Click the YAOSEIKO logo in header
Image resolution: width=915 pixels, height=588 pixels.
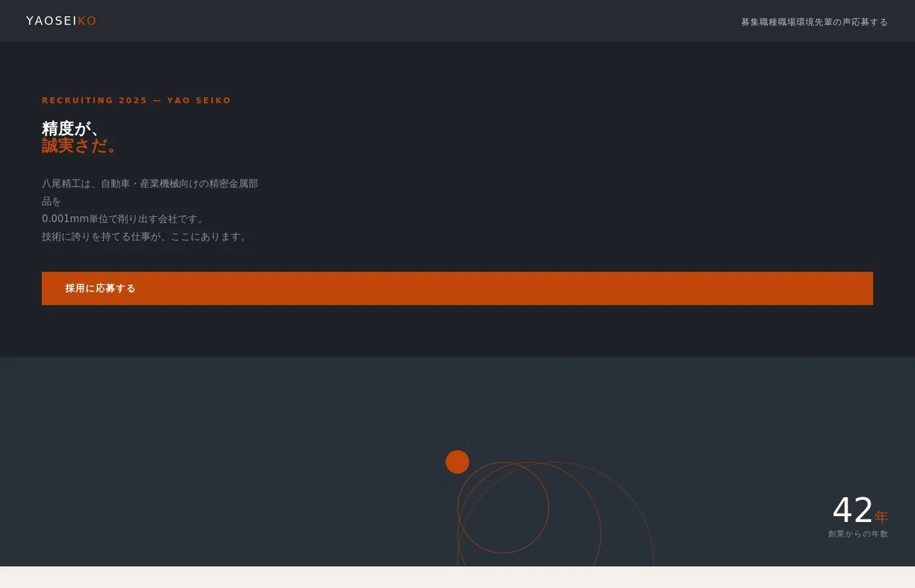[x=61, y=21]
